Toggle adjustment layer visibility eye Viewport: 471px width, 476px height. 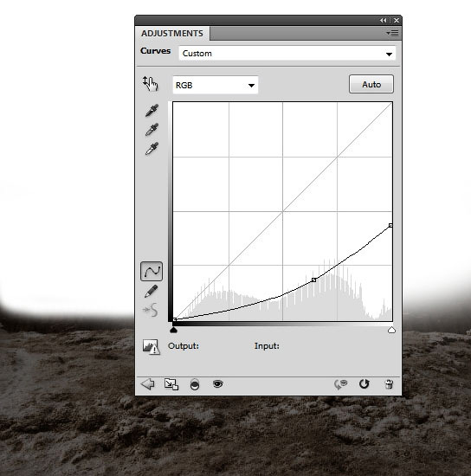click(x=217, y=384)
